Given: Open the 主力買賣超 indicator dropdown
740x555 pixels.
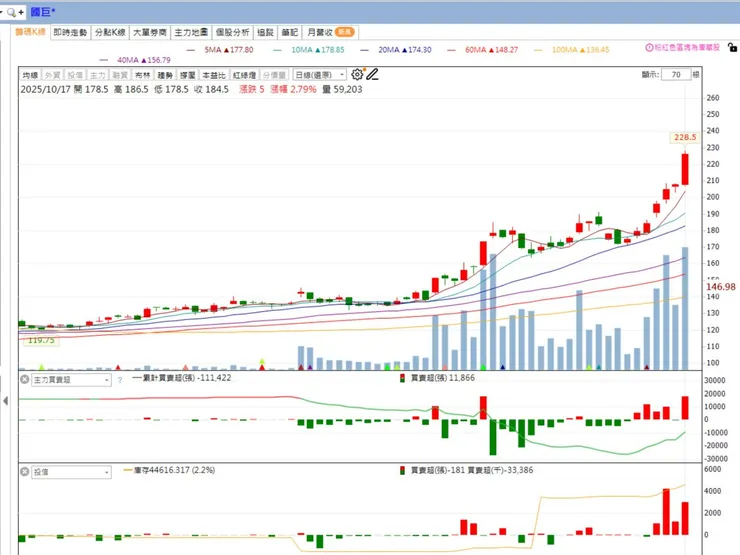Looking at the screenshot, I should click(71, 380).
